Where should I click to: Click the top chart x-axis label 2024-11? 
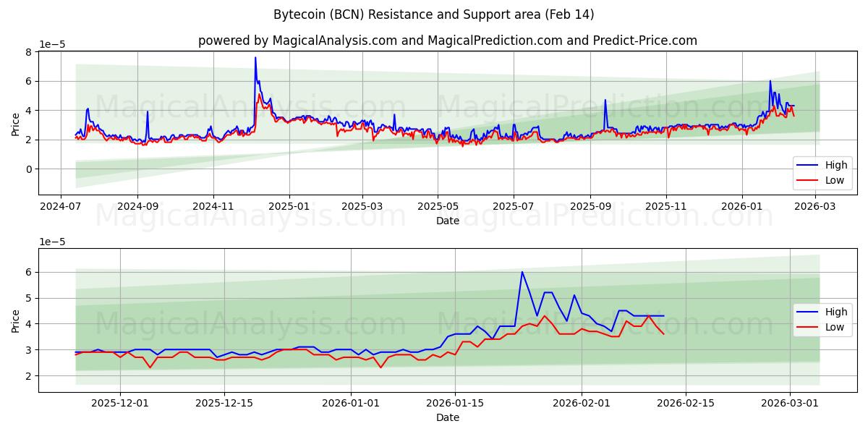pos(213,207)
